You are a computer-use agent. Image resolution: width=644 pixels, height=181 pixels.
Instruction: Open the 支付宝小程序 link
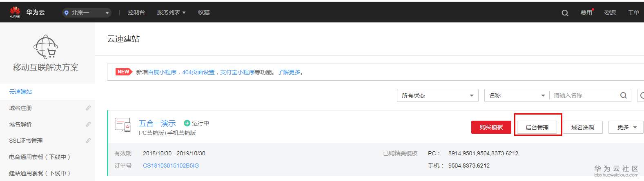237,72
